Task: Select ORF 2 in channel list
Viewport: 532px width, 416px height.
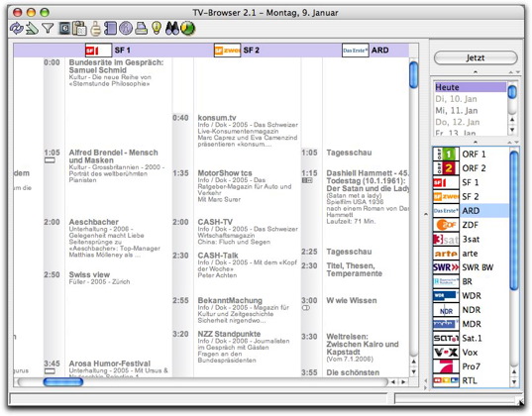Action: pyautogui.click(x=471, y=168)
